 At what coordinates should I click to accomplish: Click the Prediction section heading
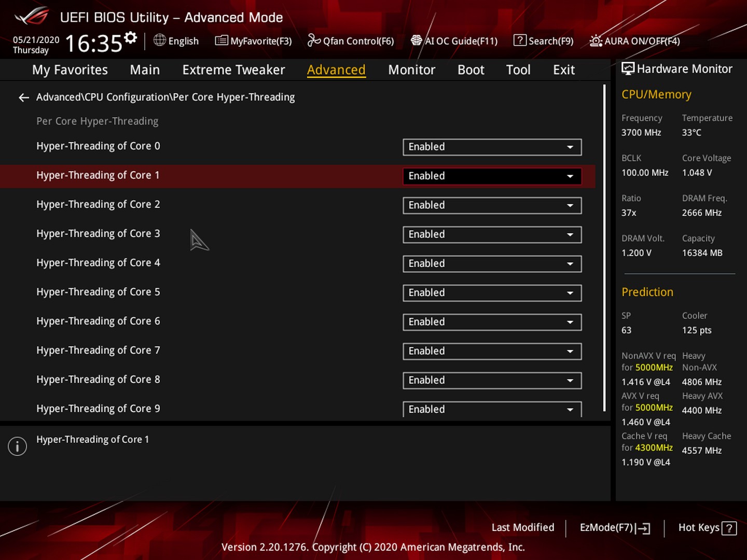click(x=647, y=292)
